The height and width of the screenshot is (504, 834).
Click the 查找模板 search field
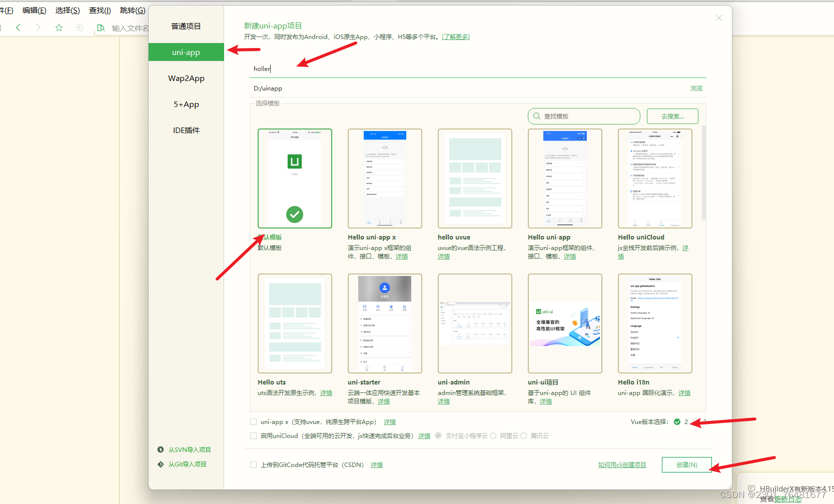click(x=584, y=116)
